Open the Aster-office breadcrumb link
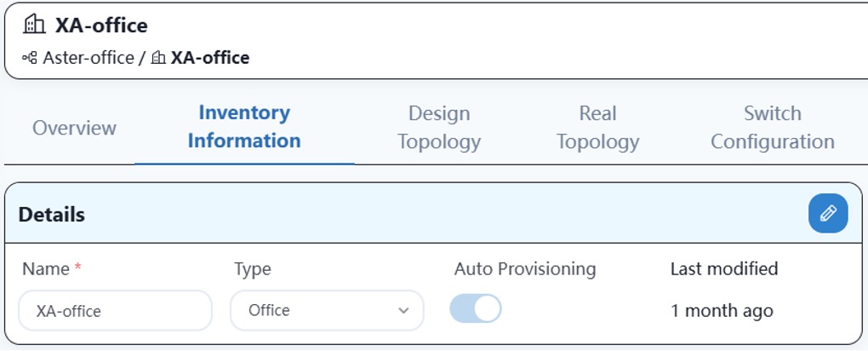 click(88, 58)
